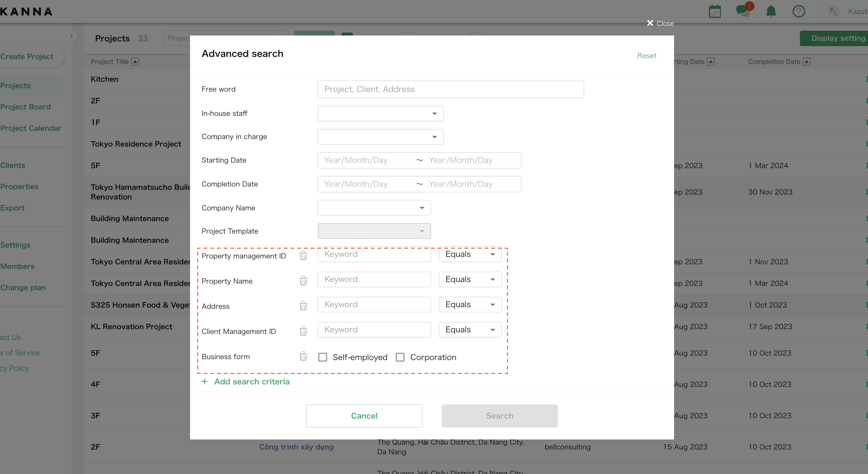
Task: Open the notifications bell icon
Action: click(771, 11)
